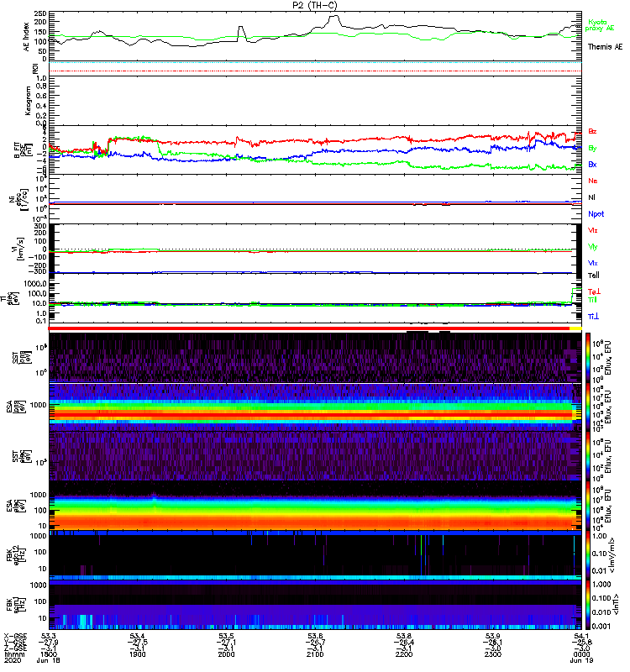Image resolution: width=630 pixels, height=672 pixels.
Task: Click the cyan ROI dotted line
Action: point(315,63)
